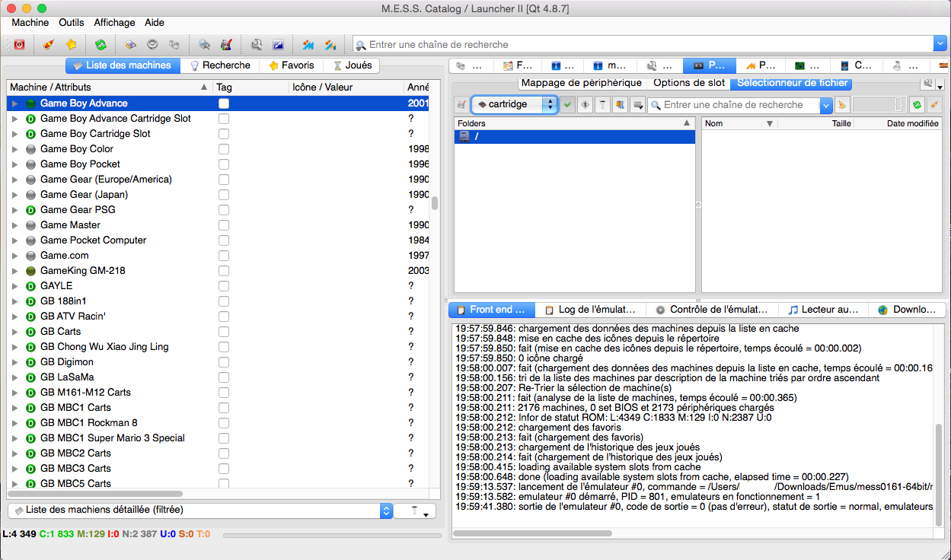Open Liste des machines détaillée view dropdown
The height and width of the screenshot is (560, 951).
coord(200,511)
